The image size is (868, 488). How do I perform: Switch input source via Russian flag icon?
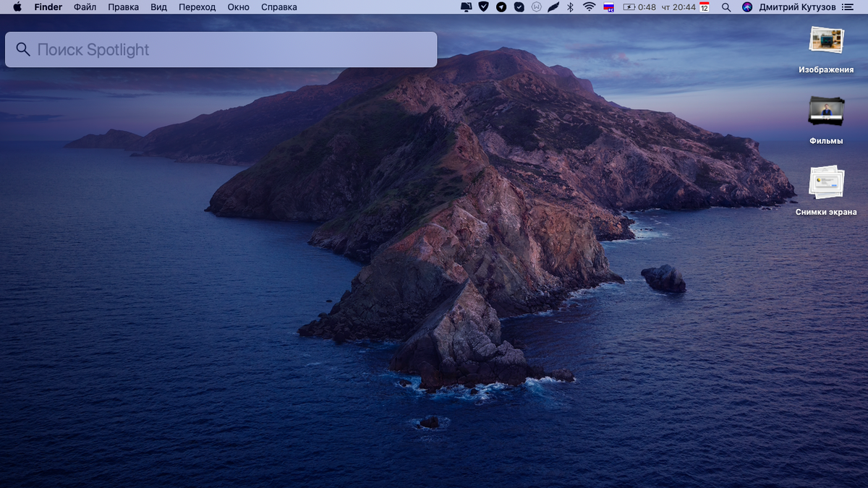608,7
